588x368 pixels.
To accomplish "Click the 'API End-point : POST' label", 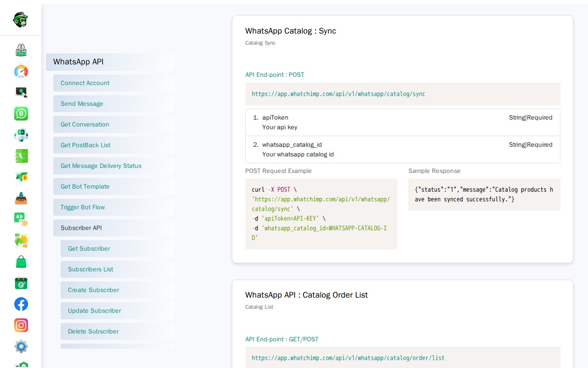I will 275,75.
